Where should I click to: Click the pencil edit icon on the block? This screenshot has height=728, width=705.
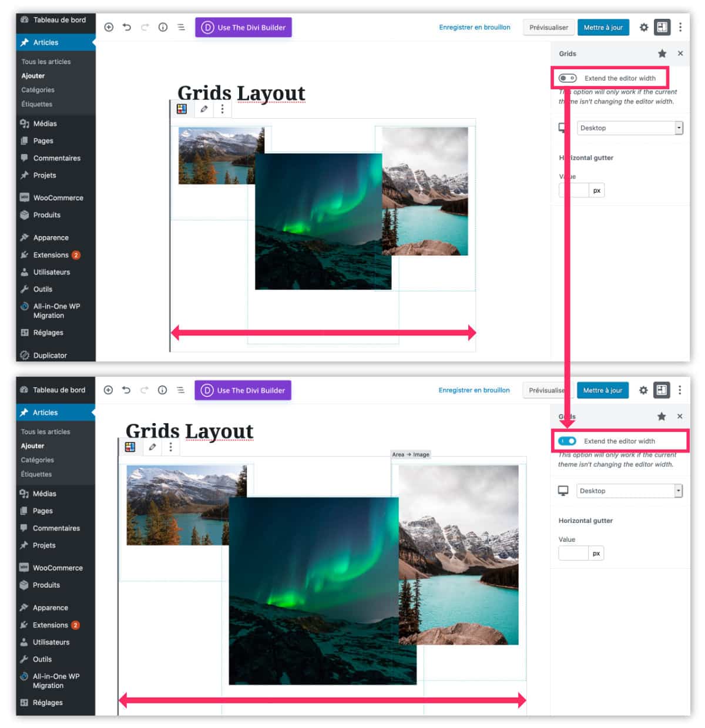coord(203,109)
